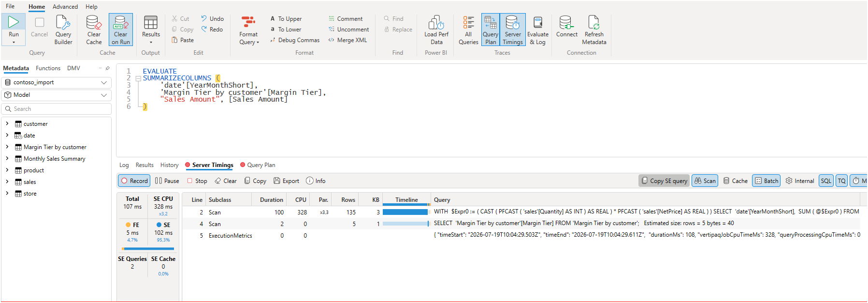Screen dimensions: 868x303
Task: Click Evaluate & Log
Action: point(538,30)
